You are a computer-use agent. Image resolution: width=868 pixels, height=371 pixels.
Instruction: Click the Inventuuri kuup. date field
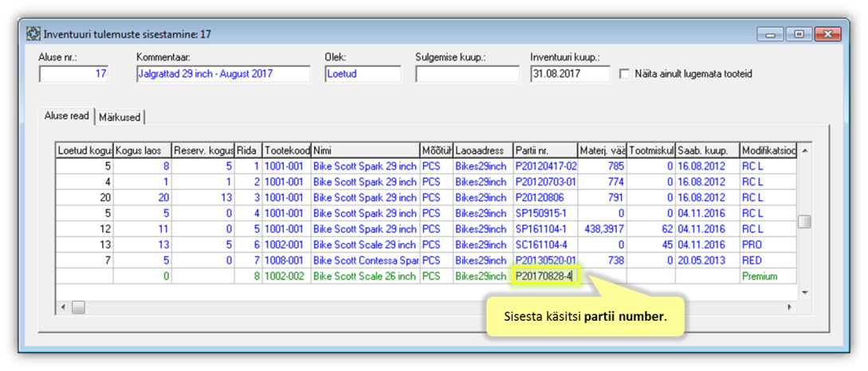click(570, 73)
